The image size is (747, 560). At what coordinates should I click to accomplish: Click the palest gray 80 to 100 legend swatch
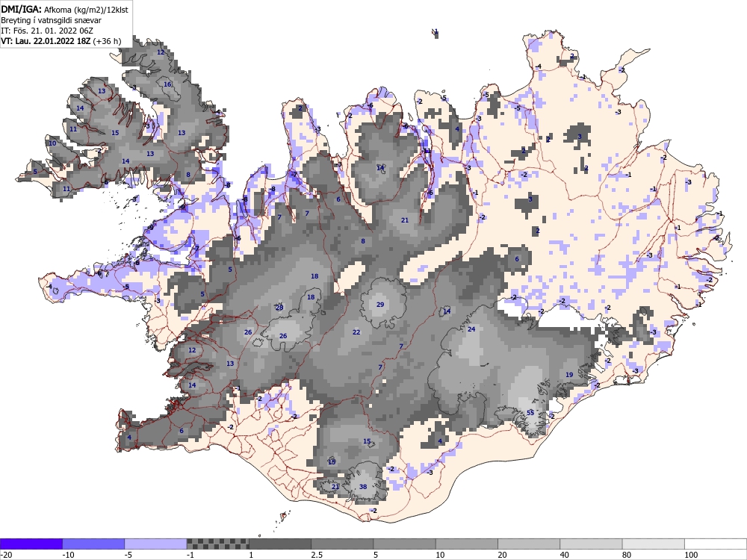(653, 544)
